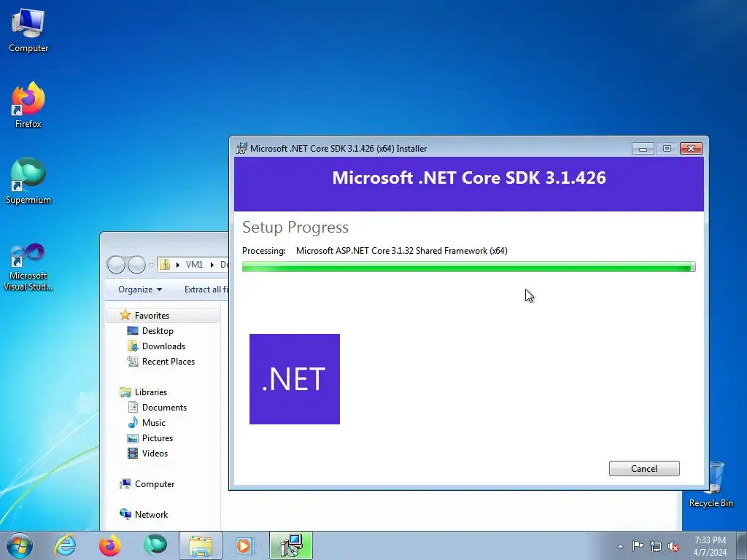Open the Organize dropdown in Explorer
The width and height of the screenshot is (747, 560).
pyautogui.click(x=140, y=289)
